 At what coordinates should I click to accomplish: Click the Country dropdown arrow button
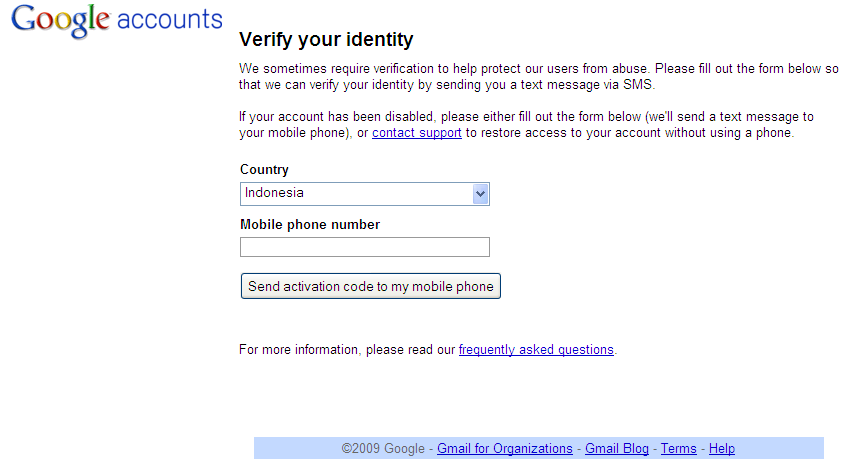click(x=480, y=193)
